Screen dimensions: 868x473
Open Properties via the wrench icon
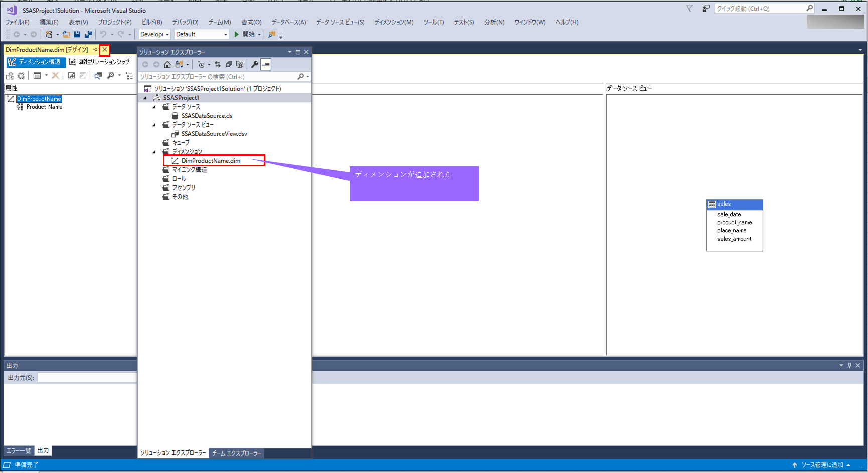(255, 64)
